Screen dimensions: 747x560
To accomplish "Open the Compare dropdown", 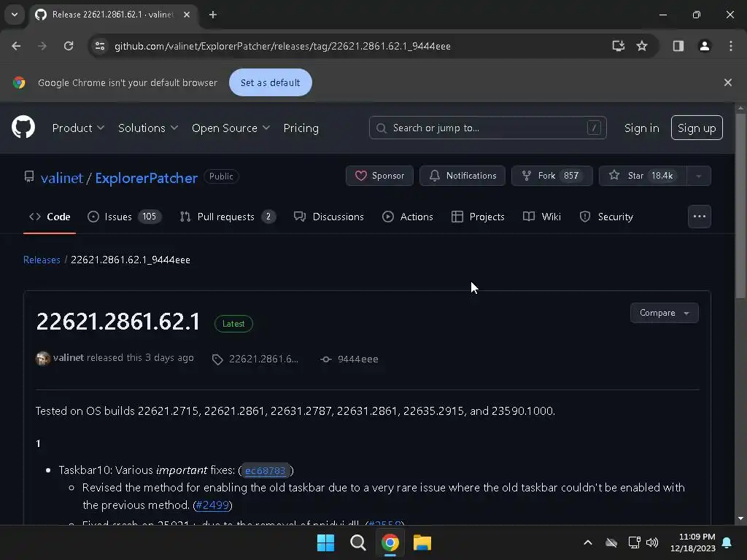I will [664, 313].
